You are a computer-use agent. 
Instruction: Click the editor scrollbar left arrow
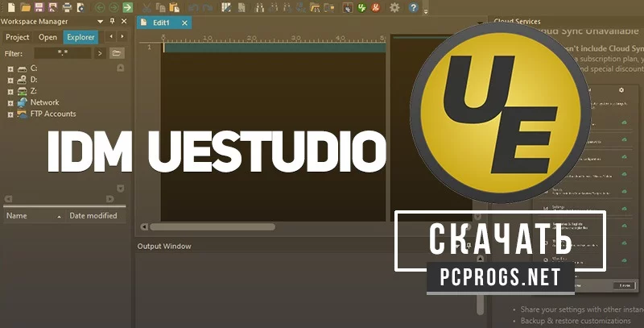tap(144, 226)
